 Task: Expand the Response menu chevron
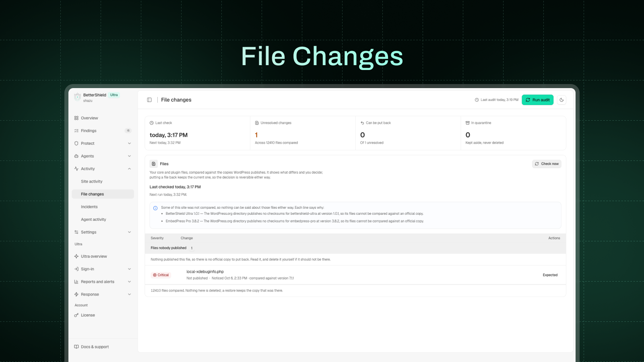(130, 294)
